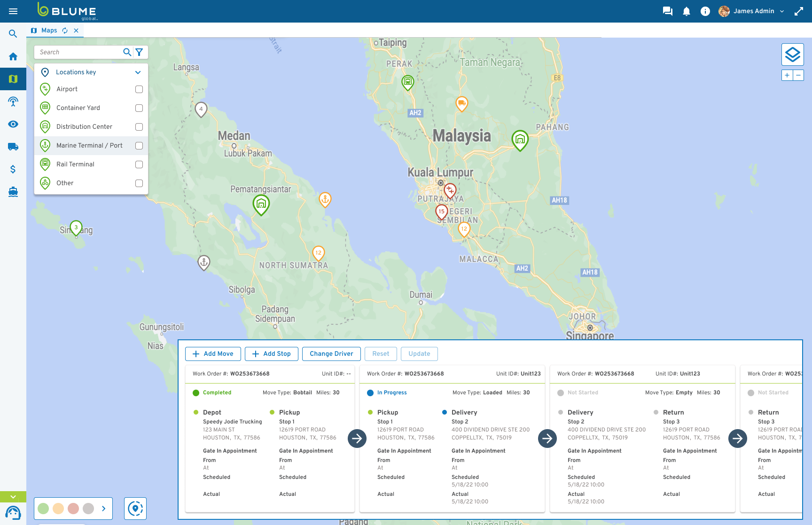Image resolution: width=812 pixels, height=525 pixels.
Task: Click the search magnifier in map search
Action: point(127,52)
